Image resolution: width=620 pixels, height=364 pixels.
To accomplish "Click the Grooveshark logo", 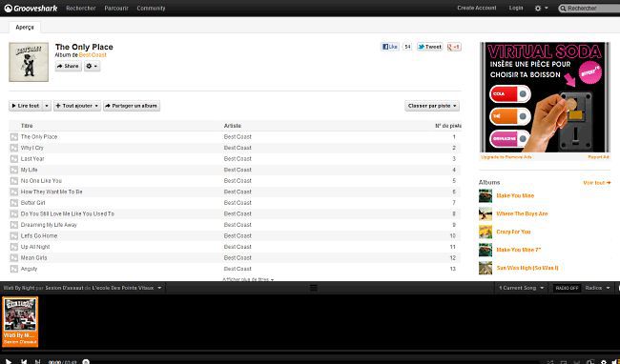I will click(x=31, y=8).
